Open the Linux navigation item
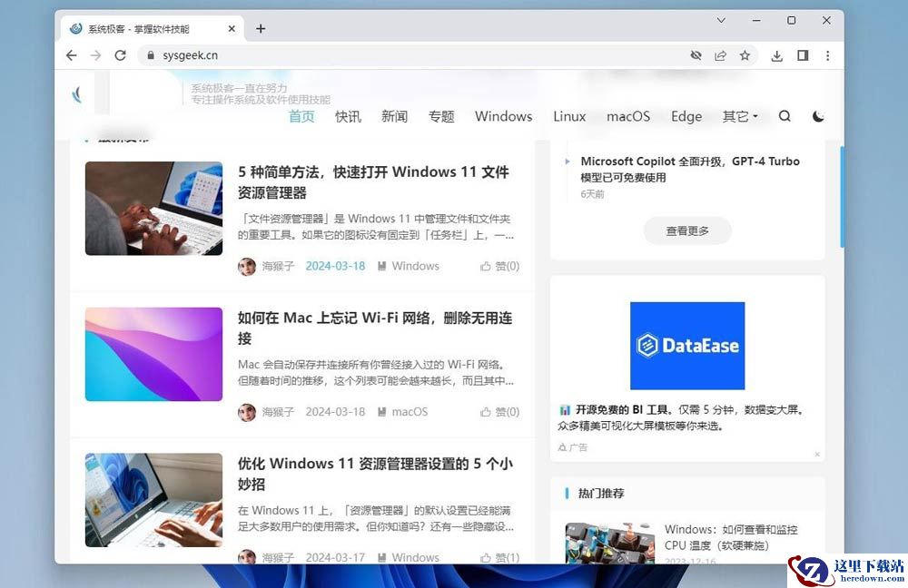 click(x=569, y=116)
